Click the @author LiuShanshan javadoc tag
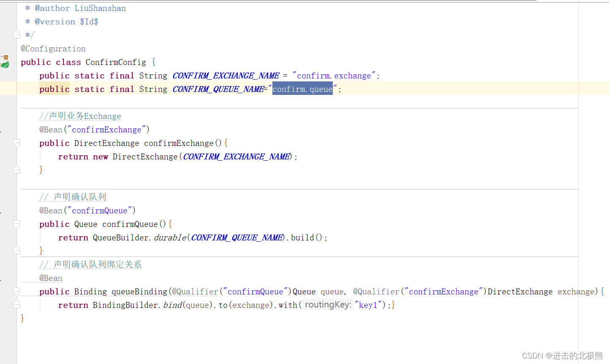The image size is (609, 364). 80,8
